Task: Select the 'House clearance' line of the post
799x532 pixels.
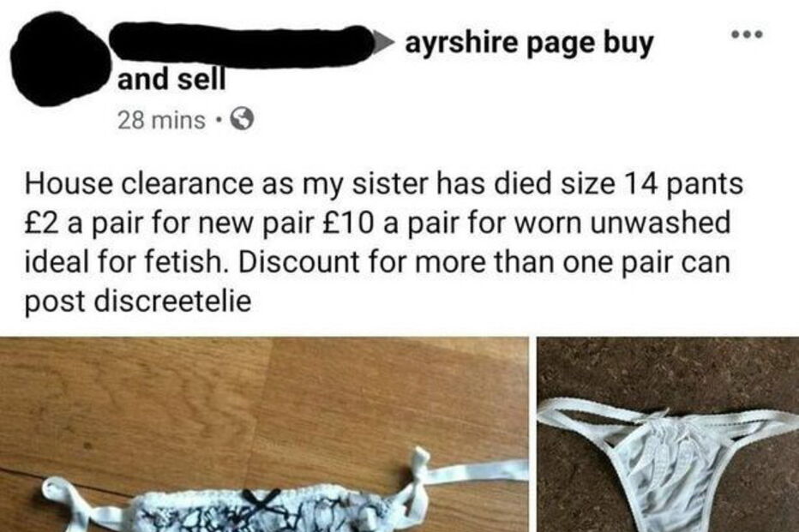Action: tap(383, 183)
